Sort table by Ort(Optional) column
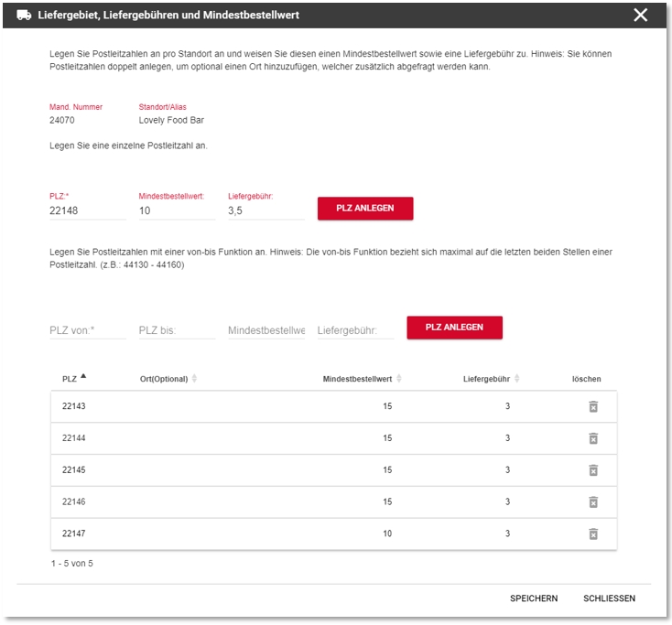672x625 pixels. tap(194, 379)
